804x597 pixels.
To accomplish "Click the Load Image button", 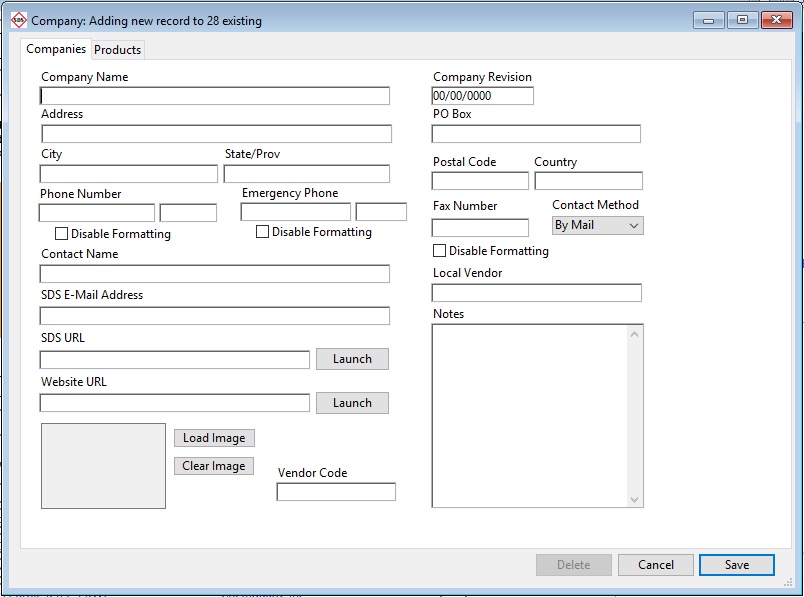I will tap(214, 438).
